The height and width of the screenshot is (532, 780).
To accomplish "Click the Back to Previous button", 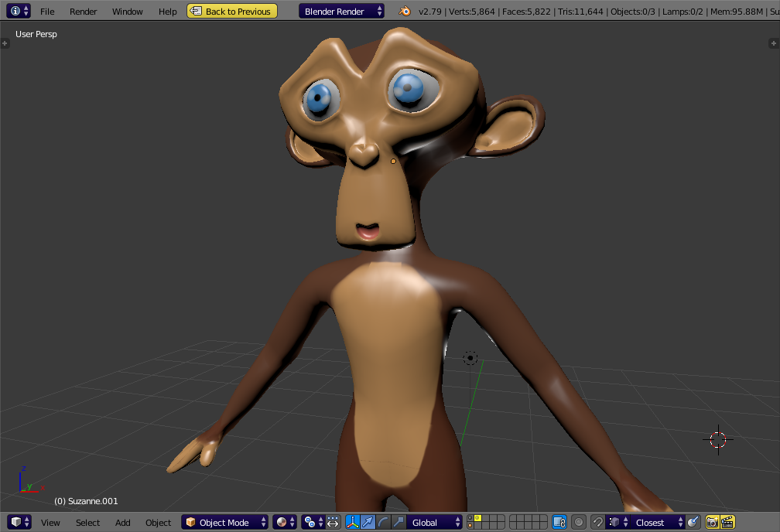I will [x=232, y=11].
